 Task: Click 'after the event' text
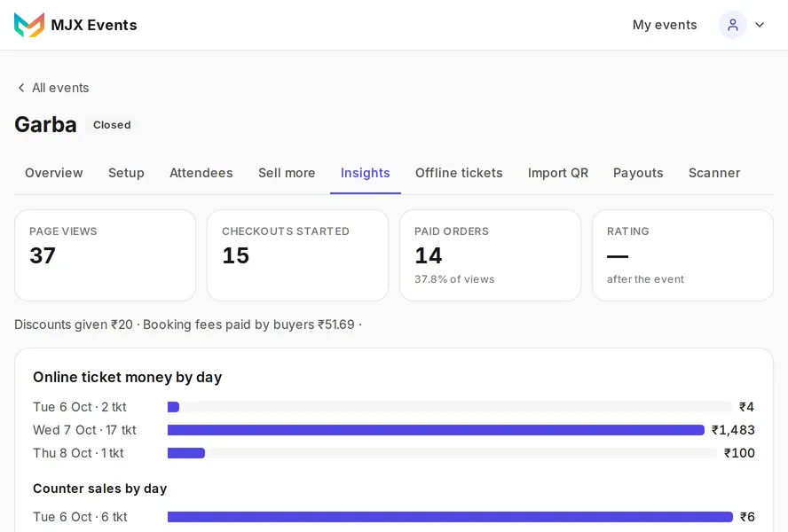click(645, 279)
